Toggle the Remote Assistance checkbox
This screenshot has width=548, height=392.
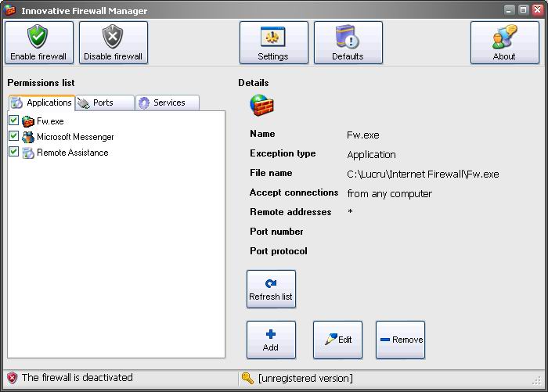click(14, 153)
